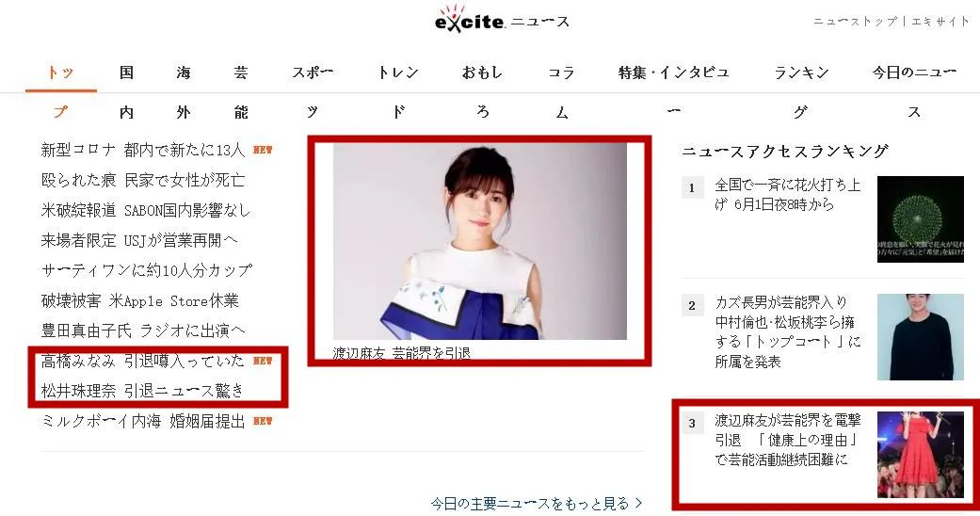Go to the ランキング tab

[x=801, y=92]
